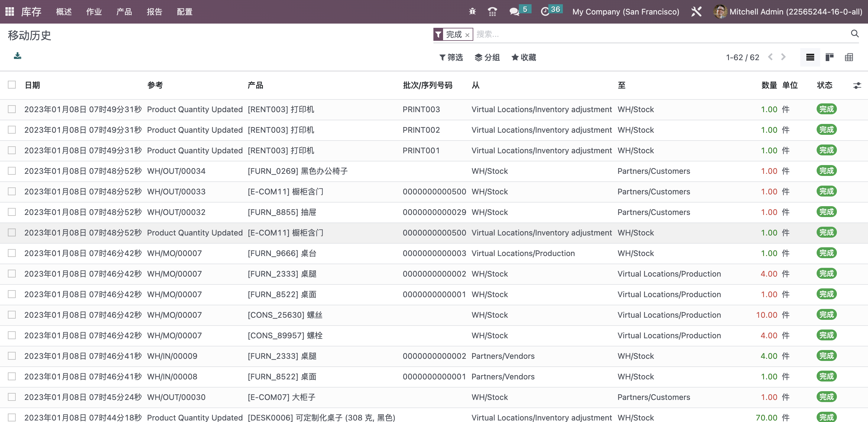Click the search magnifier icon
This screenshot has height=422, width=868.
point(854,34)
